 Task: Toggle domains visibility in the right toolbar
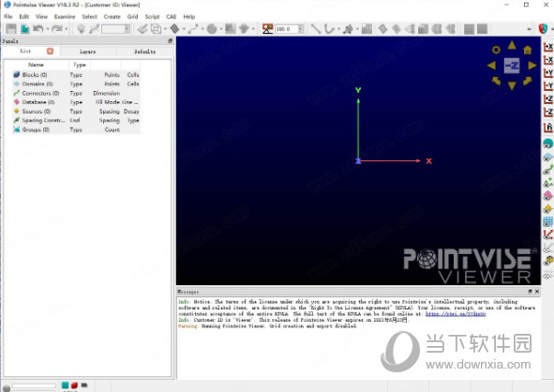click(x=548, y=157)
